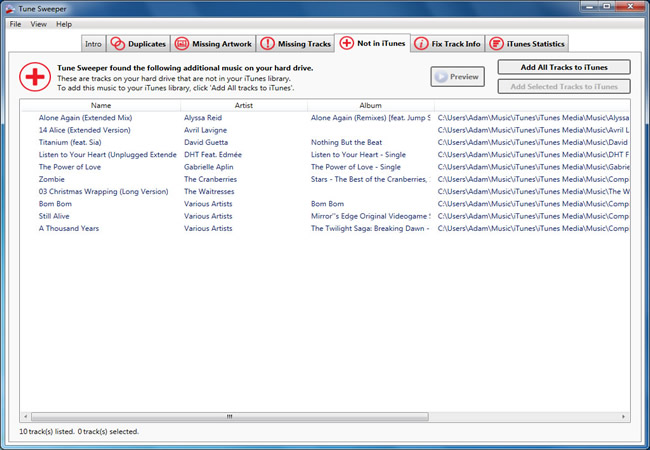This screenshot has width=650, height=450.
Task: Click artist 'DHT Feat. Edmée'
Action: pos(213,155)
